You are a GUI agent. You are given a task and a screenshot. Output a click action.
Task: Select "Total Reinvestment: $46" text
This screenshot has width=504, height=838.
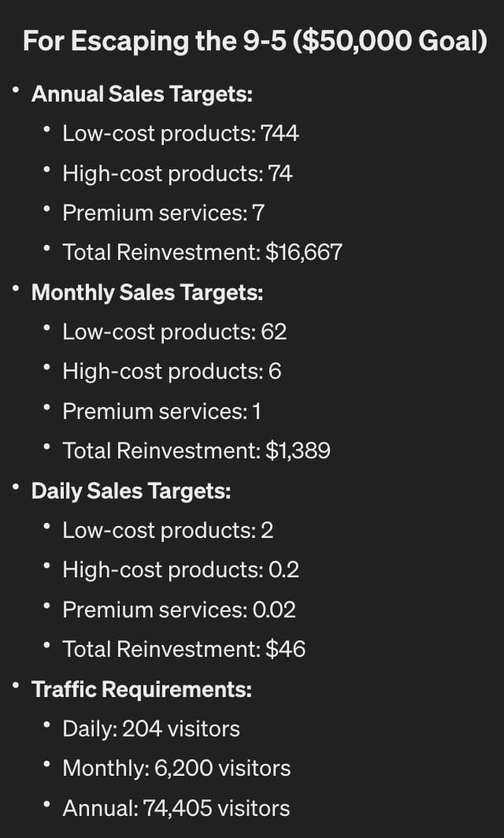tap(183, 650)
